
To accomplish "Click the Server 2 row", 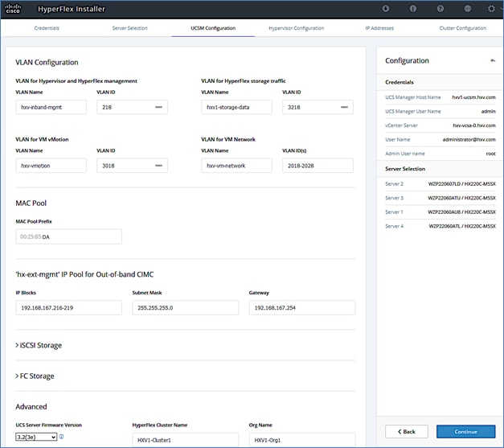I will (440, 184).
